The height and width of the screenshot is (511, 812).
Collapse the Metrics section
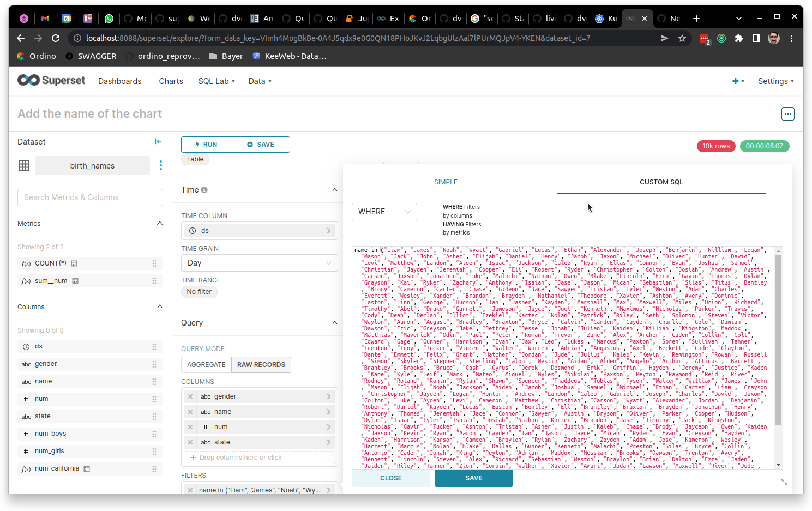(160, 223)
